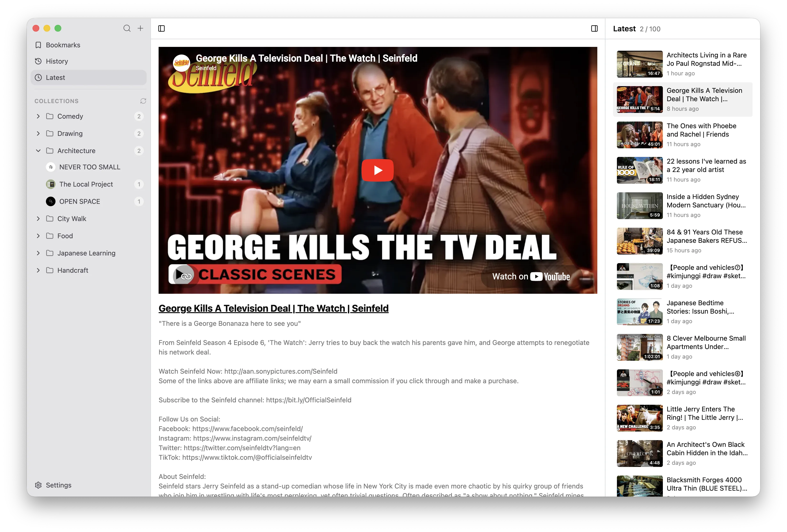Toggle the left sidebar panel icon
Viewport: 787px width, 532px height.
tap(161, 28)
